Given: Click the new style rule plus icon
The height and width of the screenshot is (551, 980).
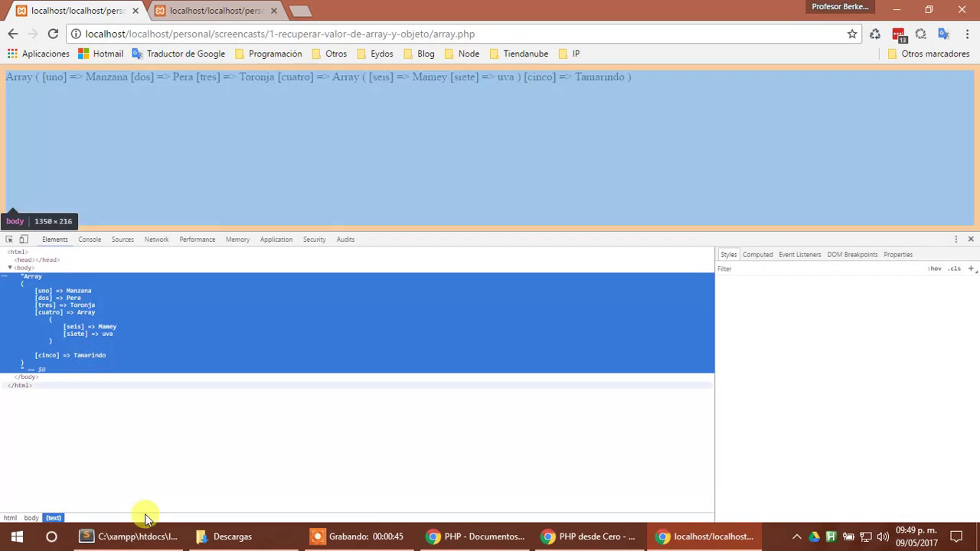Looking at the screenshot, I should coord(971,269).
